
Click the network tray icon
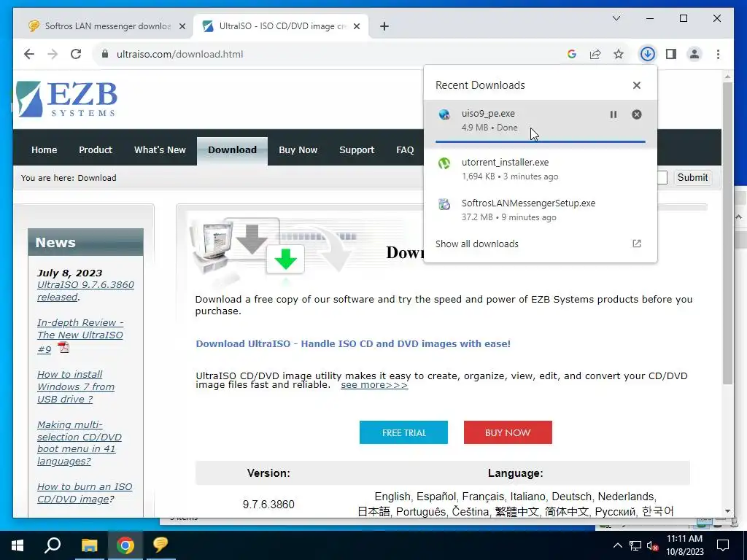pos(635,545)
